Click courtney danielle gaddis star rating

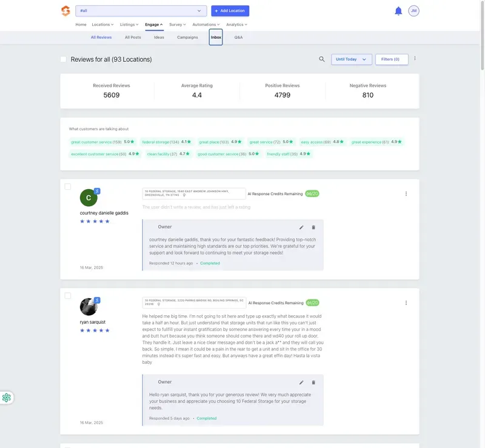(x=95, y=221)
